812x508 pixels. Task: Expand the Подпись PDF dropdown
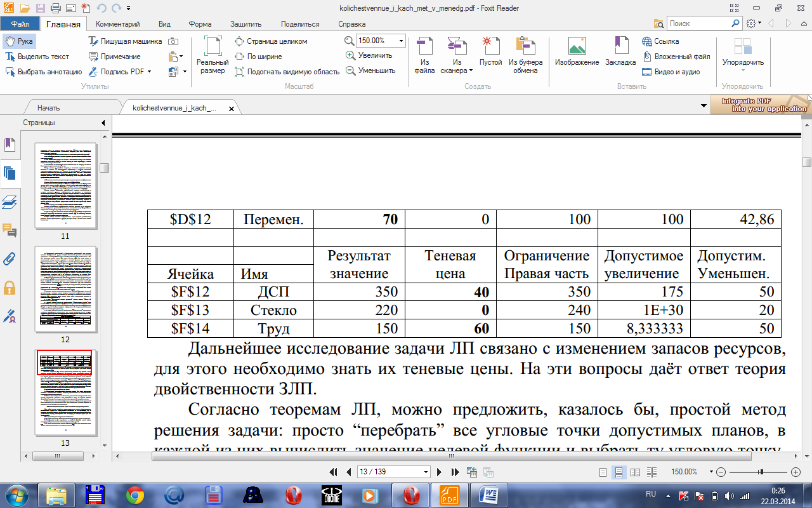149,72
